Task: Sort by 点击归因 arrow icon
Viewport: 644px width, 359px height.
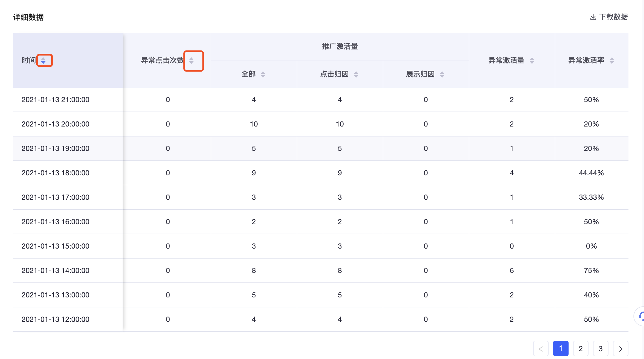Action: click(356, 74)
